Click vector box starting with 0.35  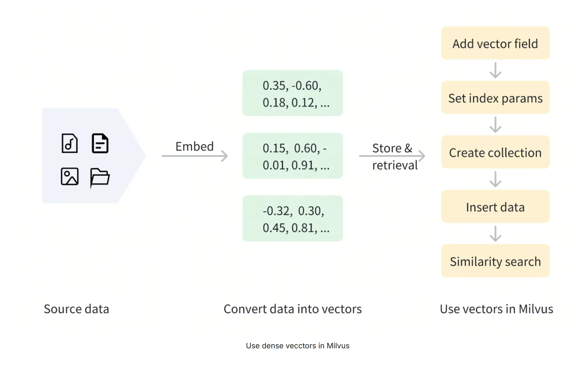coord(293,93)
